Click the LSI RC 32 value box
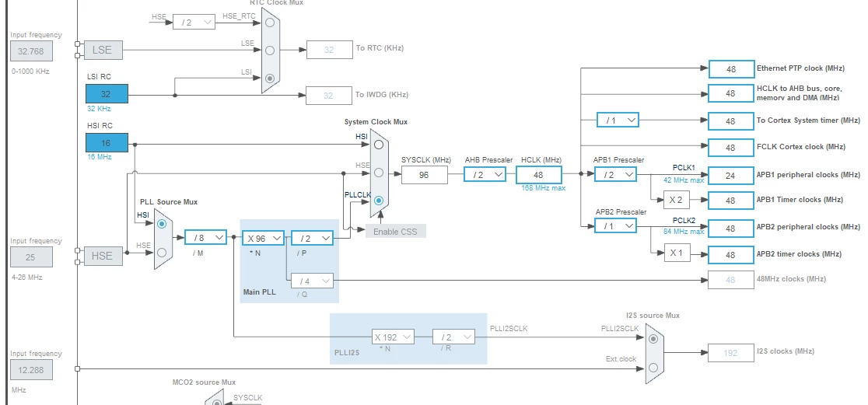 coord(107,94)
